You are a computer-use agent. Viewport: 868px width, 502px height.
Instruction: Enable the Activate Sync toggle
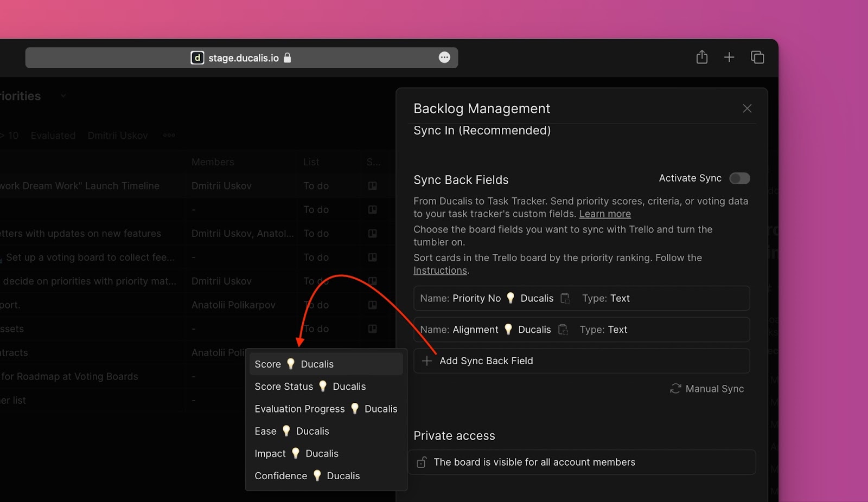(x=739, y=178)
